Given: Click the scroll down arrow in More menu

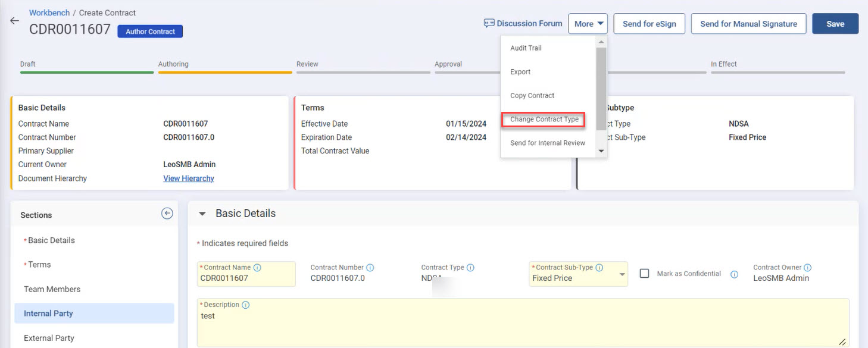Looking at the screenshot, I should [601, 151].
